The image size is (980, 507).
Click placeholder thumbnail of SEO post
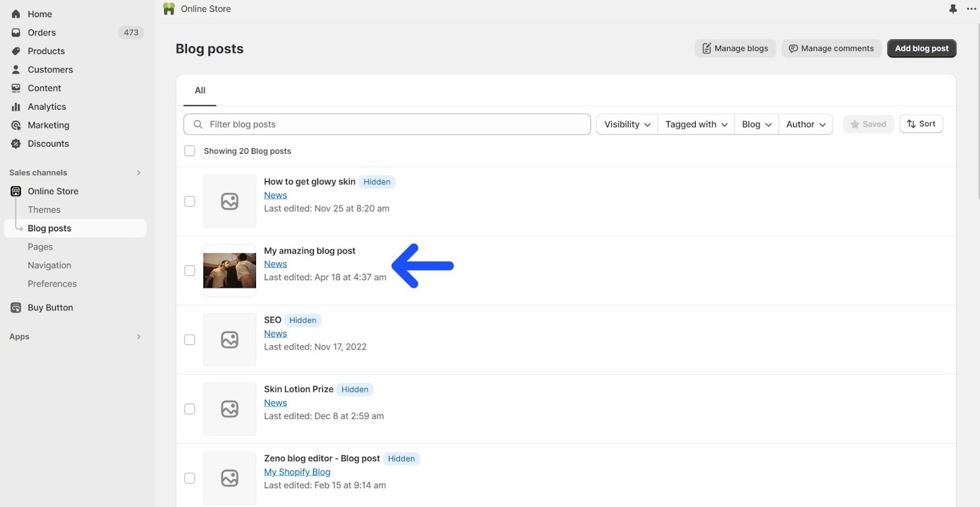click(x=230, y=340)
